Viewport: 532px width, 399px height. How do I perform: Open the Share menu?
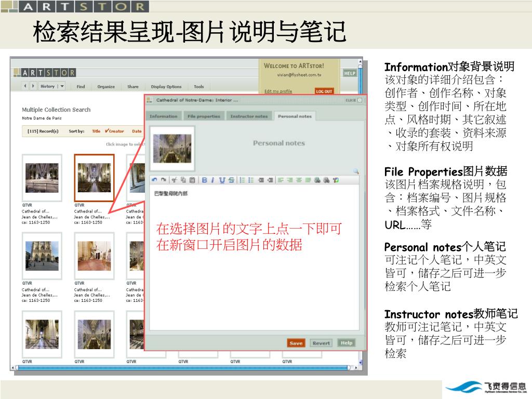pos(132,87)
